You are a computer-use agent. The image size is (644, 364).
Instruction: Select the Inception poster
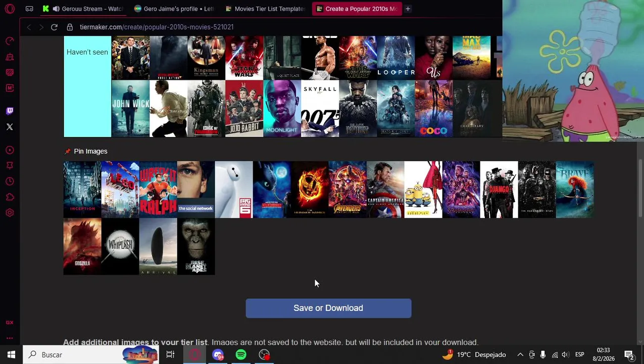(x=82, y=190)
